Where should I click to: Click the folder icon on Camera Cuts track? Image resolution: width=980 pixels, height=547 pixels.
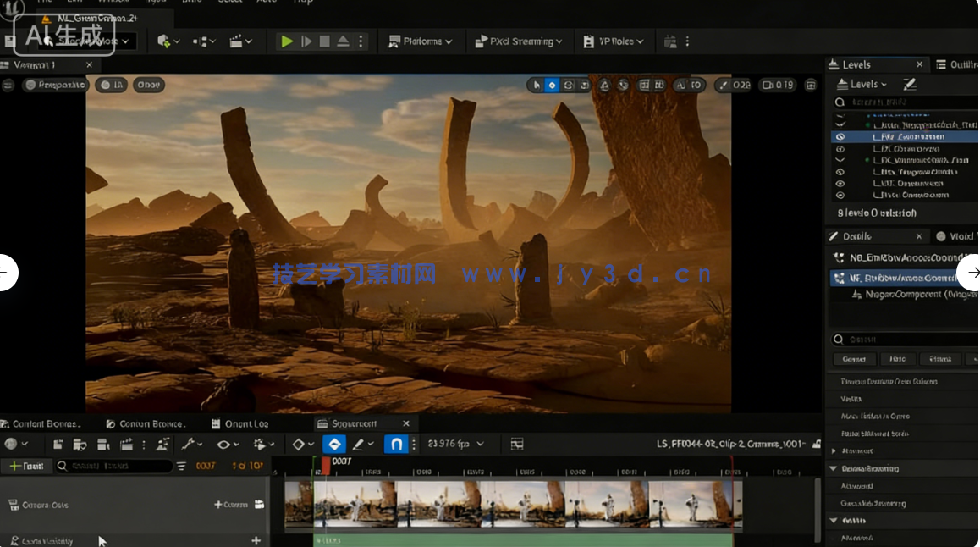pyautogui.click(x=259, y=505)
